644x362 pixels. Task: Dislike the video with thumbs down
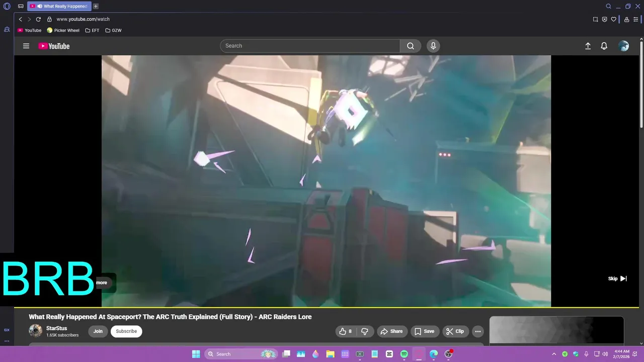365,331
